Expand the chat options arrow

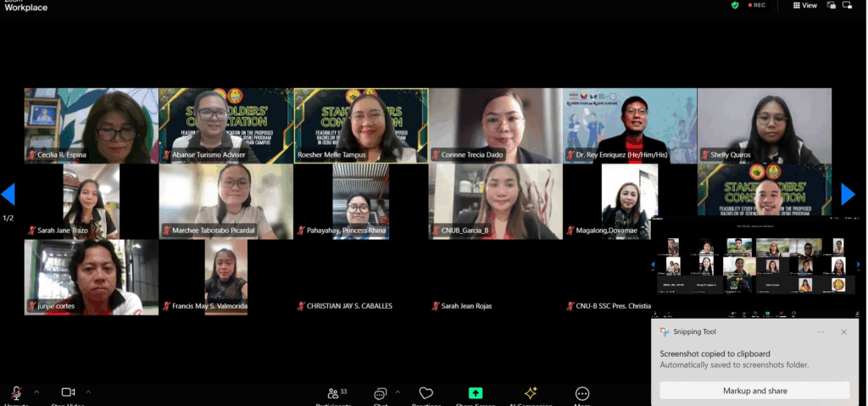click(398, 392)
